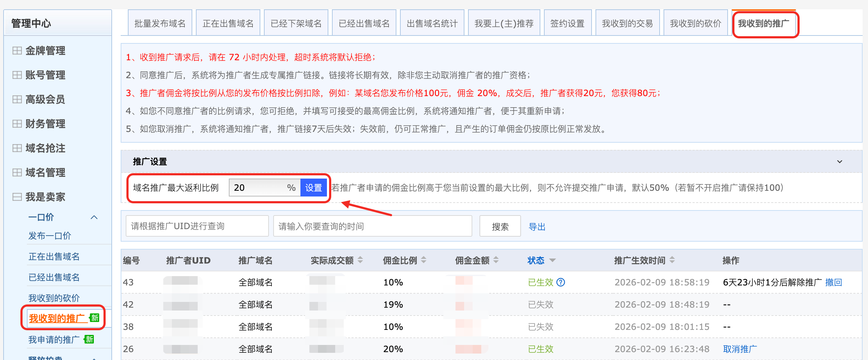Collapse the 我是卖家 sidebar section
Image resolution: width=868 pixels, height=360 pixels.
(17, 197)
